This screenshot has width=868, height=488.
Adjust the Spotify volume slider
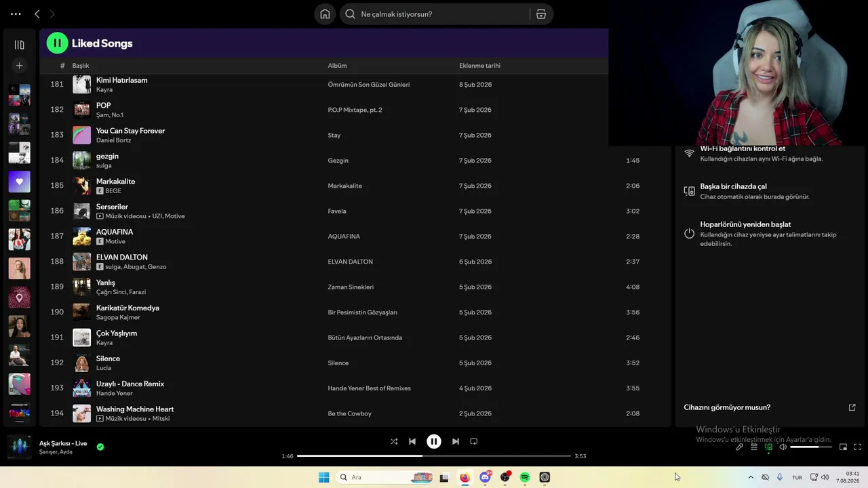click(811, 447)
